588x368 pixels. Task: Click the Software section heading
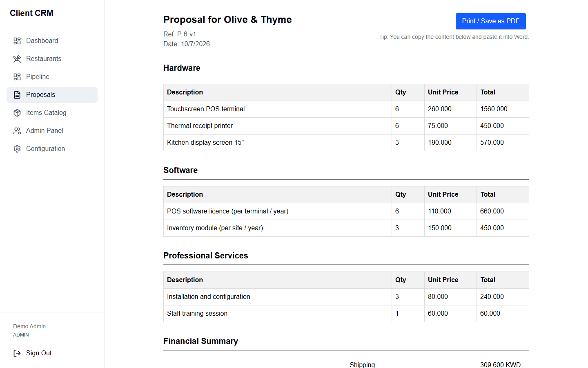[180, 170]
